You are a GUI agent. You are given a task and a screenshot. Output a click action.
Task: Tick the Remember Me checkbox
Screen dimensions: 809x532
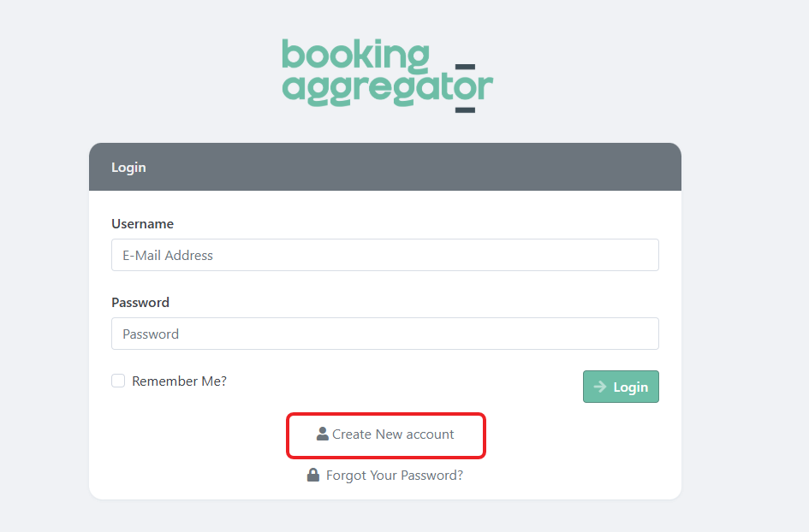tap(118, 381)
